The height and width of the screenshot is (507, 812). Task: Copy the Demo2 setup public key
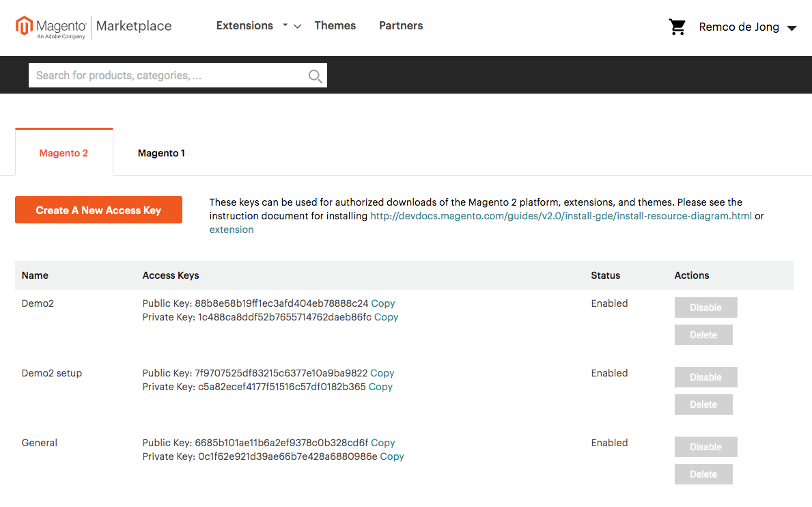(x=382, y=373)
